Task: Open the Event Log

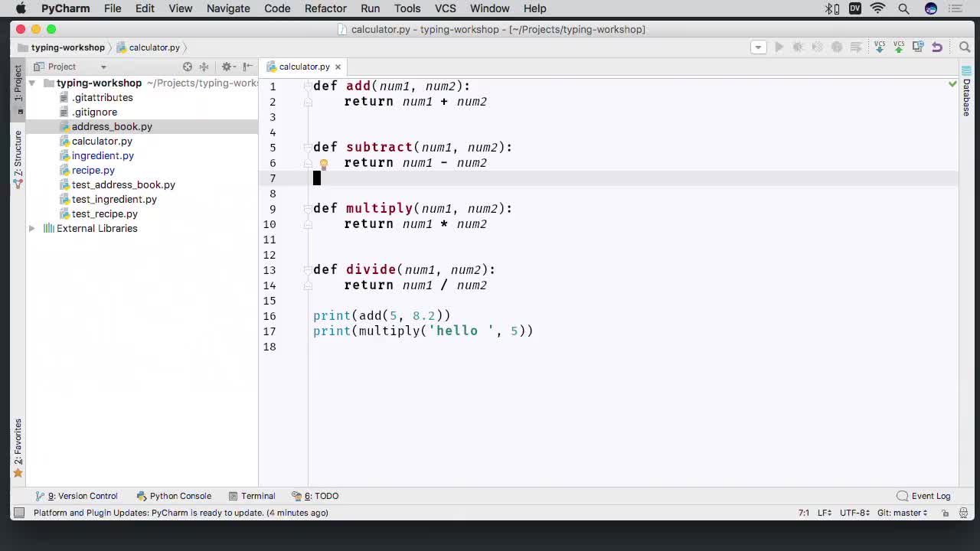Action: pyautogui.click(x=929, y=496)
